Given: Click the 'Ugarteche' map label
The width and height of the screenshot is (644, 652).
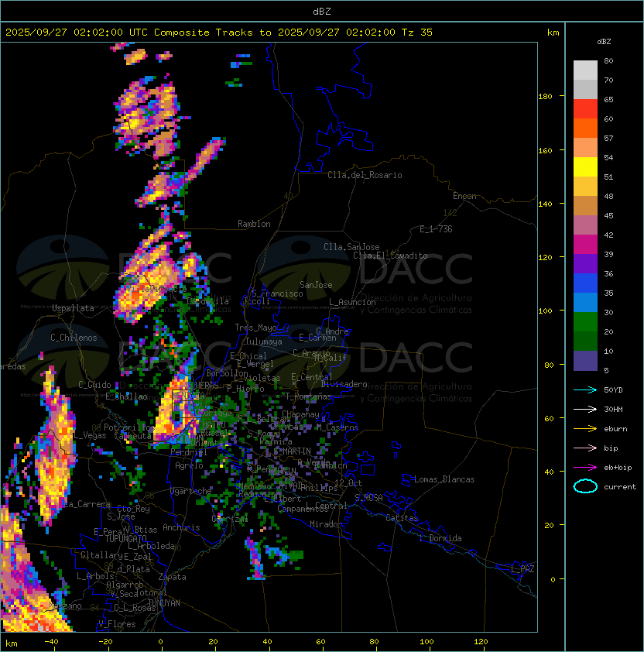Looking at the screenshot, I should [x=191, y=491].
